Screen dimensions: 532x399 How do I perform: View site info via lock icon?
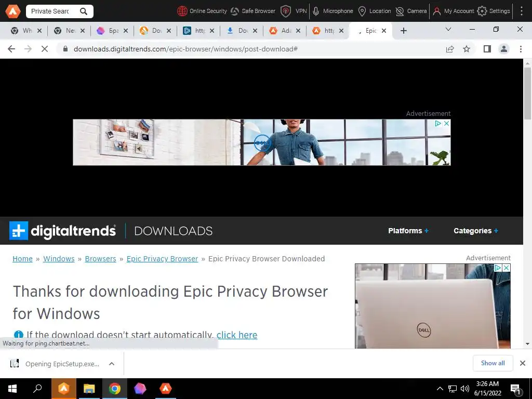pyautogui.click(x=65, y=49)
